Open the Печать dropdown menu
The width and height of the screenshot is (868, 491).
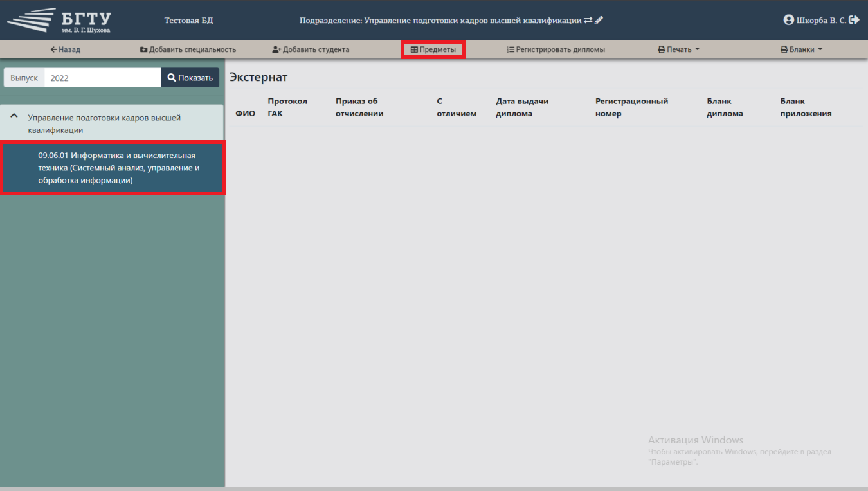click(x=678, y=49)
